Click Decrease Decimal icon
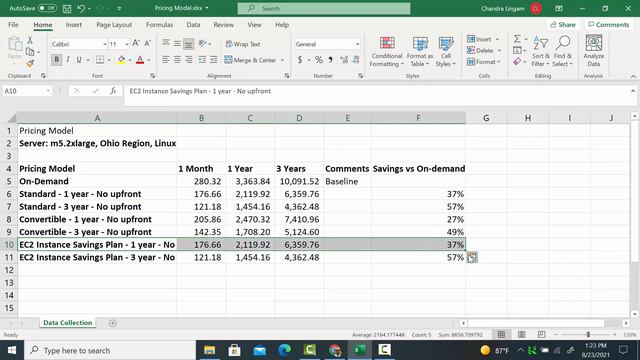 click(356, 60)
